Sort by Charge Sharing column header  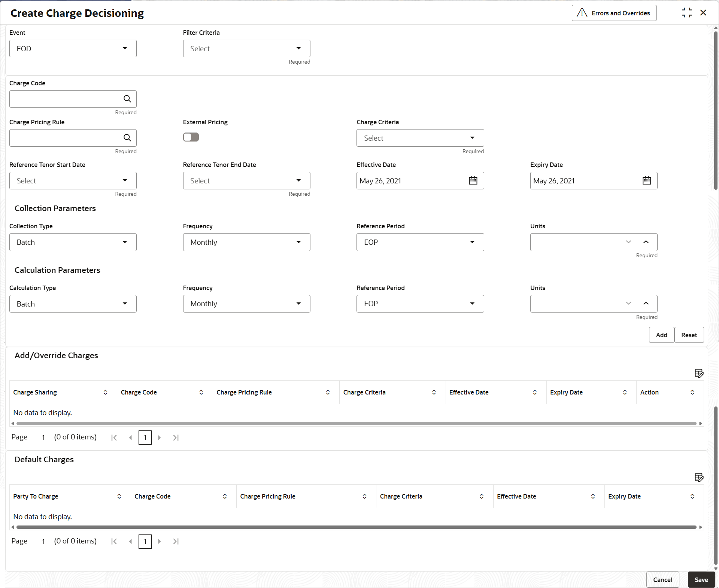[105, 392]
